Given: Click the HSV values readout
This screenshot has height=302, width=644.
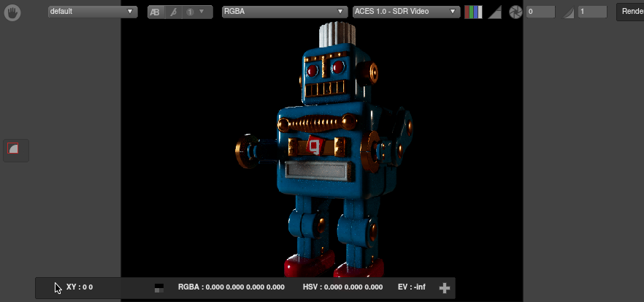Looking at the screenshot, I should coord(342,287).
